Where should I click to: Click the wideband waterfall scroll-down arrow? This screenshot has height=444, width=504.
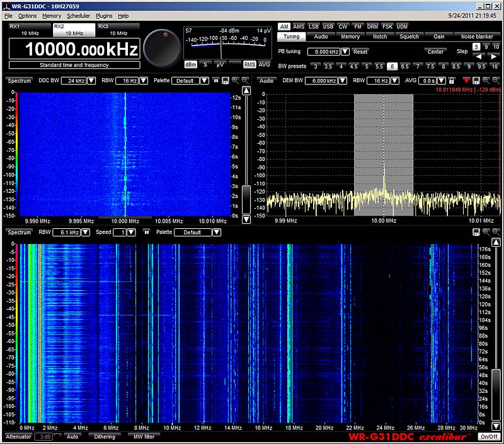496,426
